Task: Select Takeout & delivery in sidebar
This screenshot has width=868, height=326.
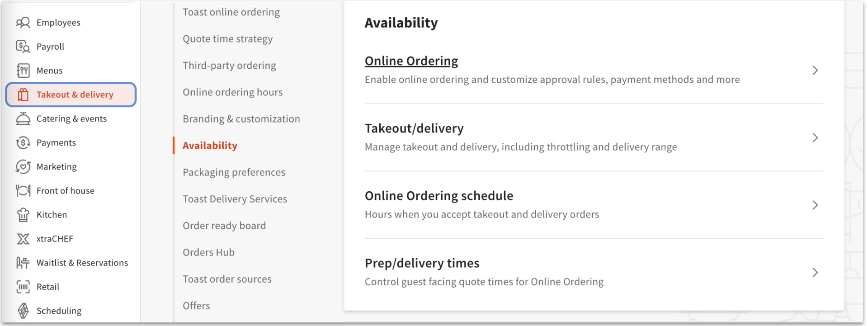Action: pyautogui.click(x=75, y=94)
